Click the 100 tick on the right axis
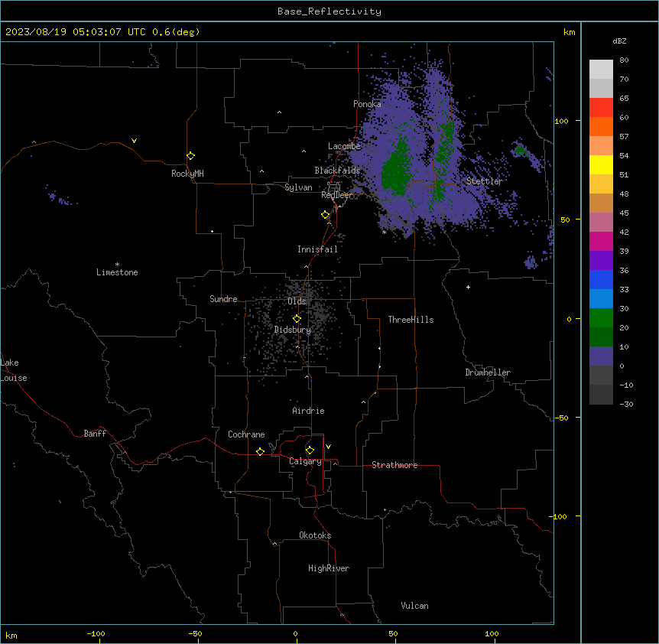This screenshot has width=659, height=644. [x=561, y=121]
